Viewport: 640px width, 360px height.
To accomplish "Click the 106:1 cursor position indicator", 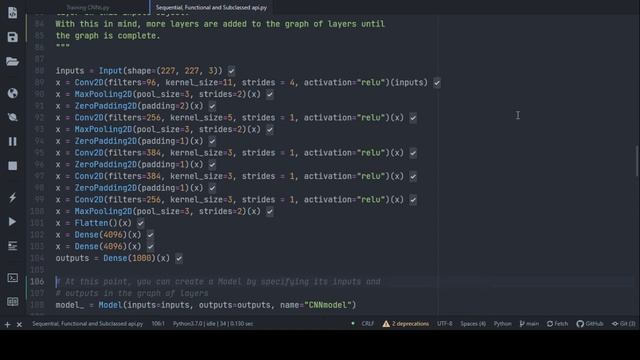I will pyautogui.click(x=158, y=324).
